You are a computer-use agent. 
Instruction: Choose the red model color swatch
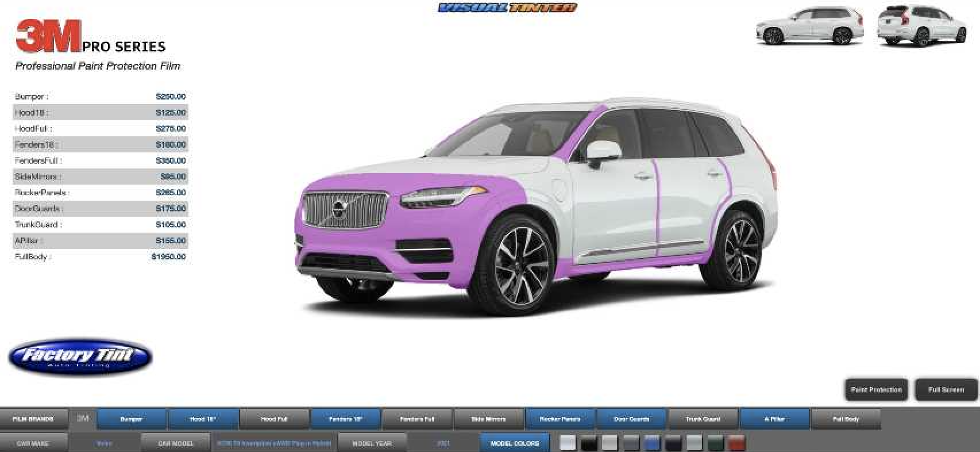tap(736, 443)
